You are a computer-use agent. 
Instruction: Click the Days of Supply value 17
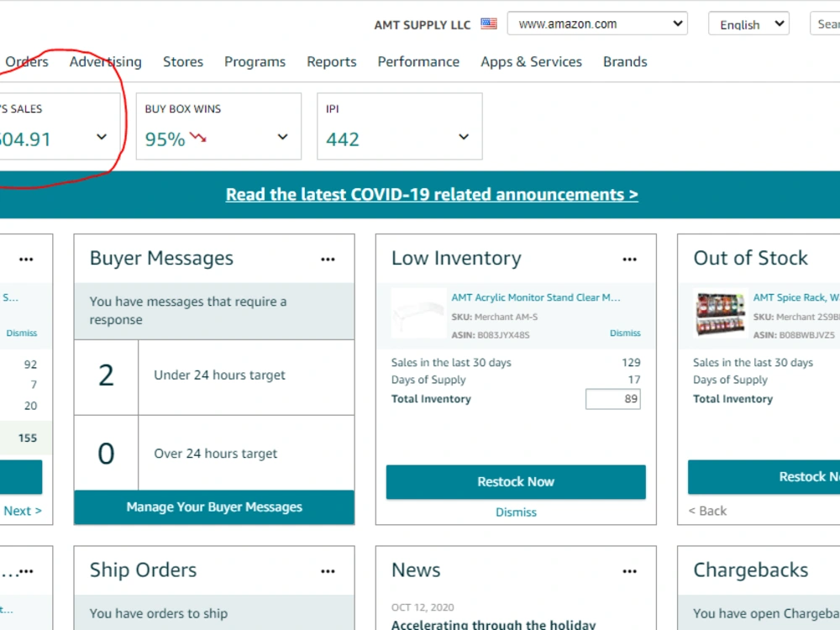click(x=634, y=380)
